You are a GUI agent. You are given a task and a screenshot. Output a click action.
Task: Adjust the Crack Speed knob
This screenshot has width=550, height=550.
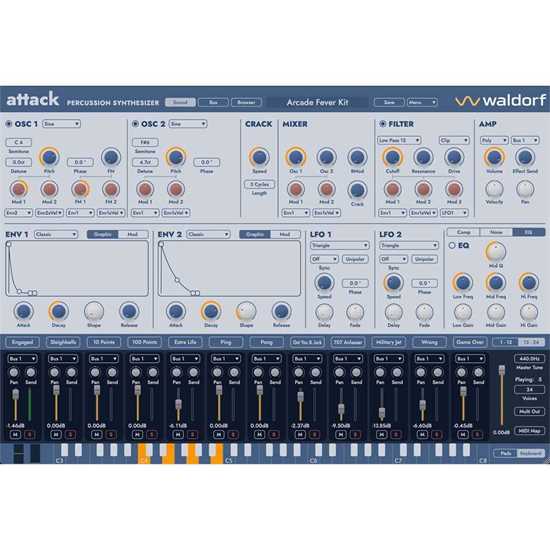coord(259,157)
